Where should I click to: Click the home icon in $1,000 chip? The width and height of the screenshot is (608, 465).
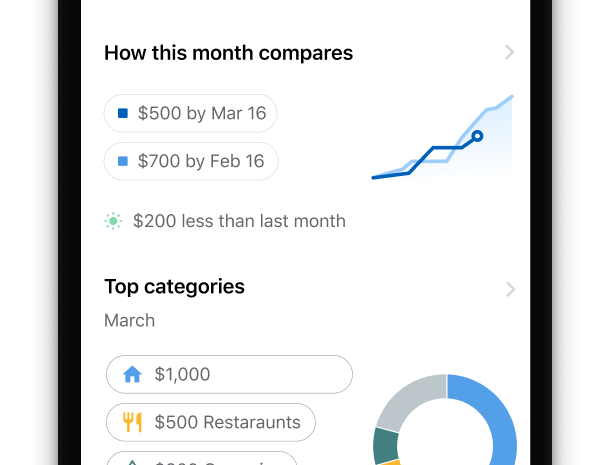pyautogui.click(x=132, y=375)
